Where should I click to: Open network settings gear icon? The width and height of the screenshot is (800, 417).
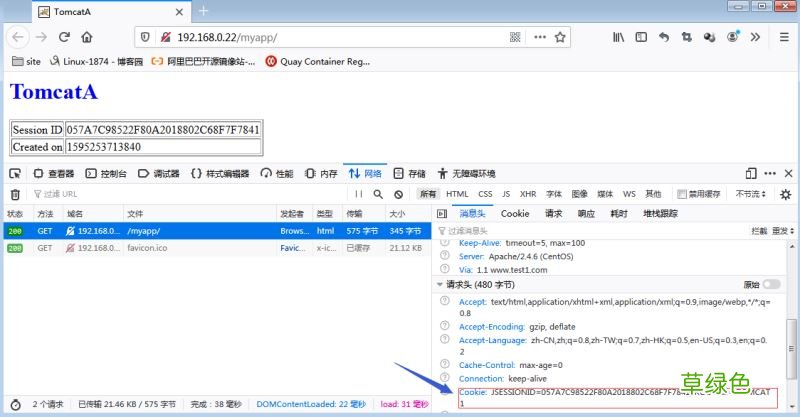tap(786, 194)
